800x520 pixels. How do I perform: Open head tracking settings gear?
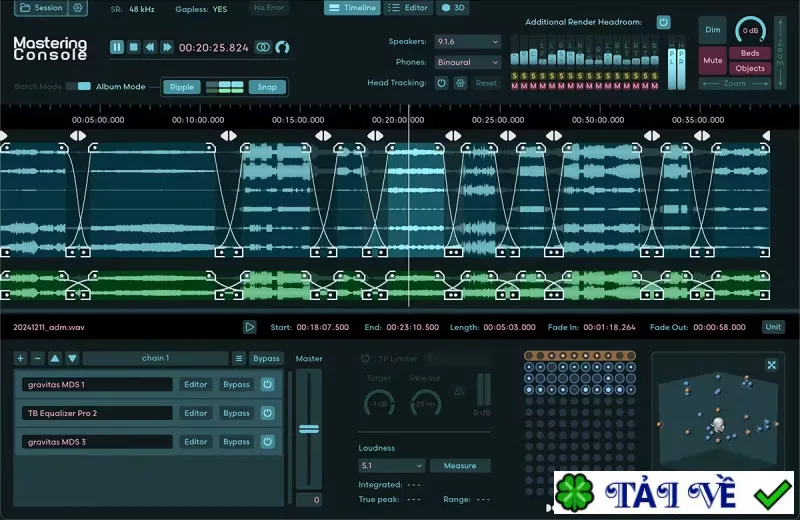(460, 83)
